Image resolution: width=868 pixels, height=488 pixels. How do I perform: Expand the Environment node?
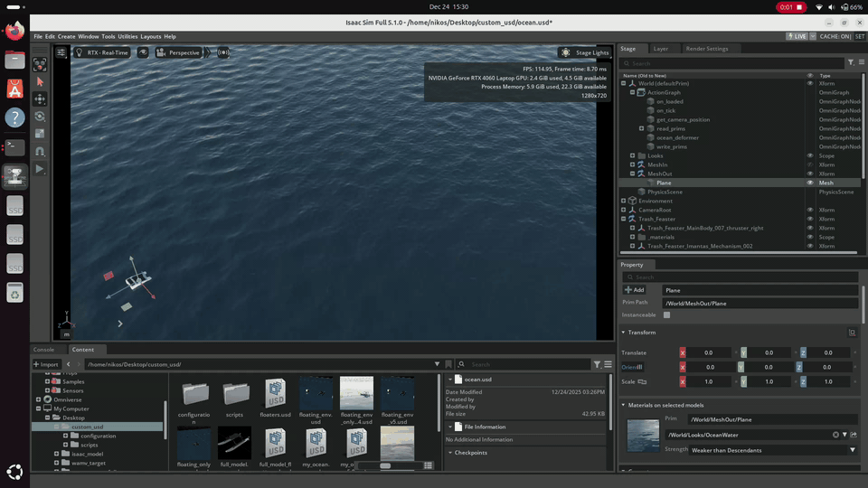coord(623,201)
